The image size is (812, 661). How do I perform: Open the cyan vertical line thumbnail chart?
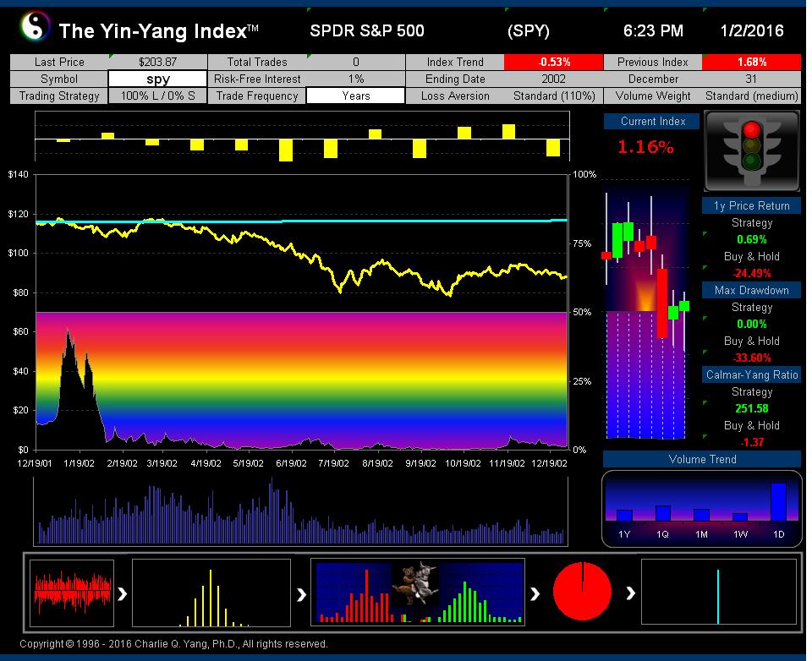pos(719,592)
